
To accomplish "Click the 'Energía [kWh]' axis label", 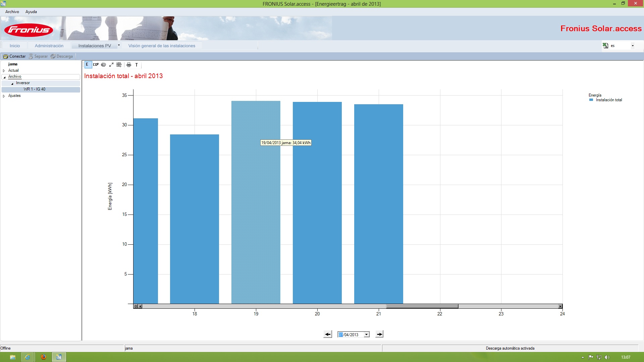I will click(x=110, y=196).
